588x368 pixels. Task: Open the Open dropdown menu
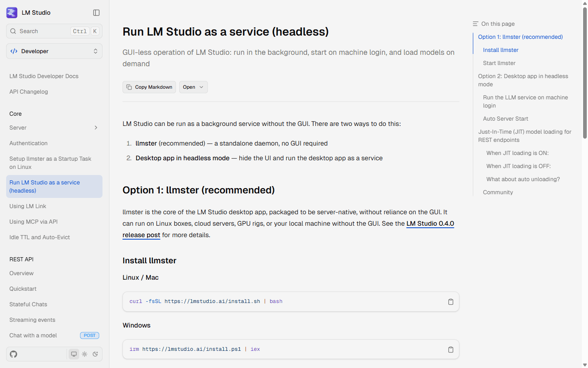click(x=194, y=87)
